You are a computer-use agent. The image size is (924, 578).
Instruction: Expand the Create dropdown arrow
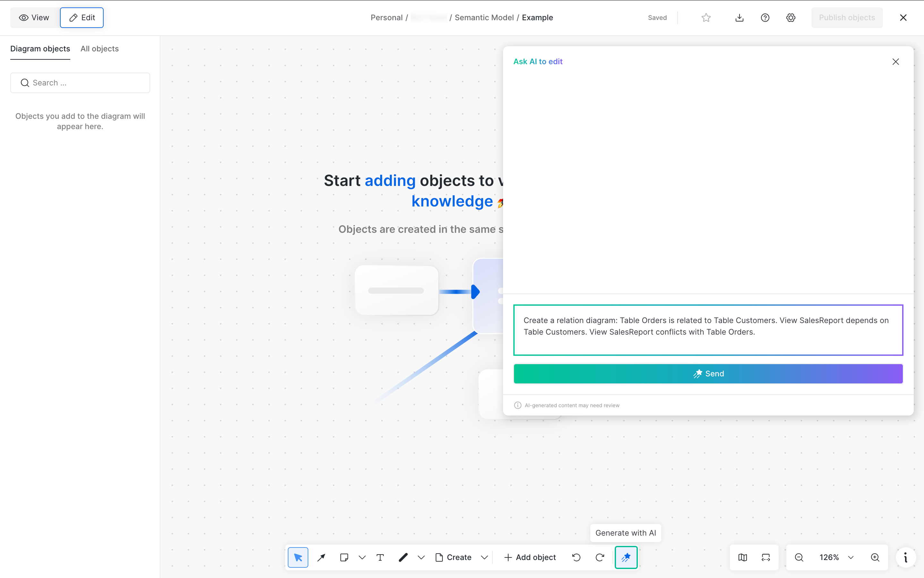click(484, 557)
